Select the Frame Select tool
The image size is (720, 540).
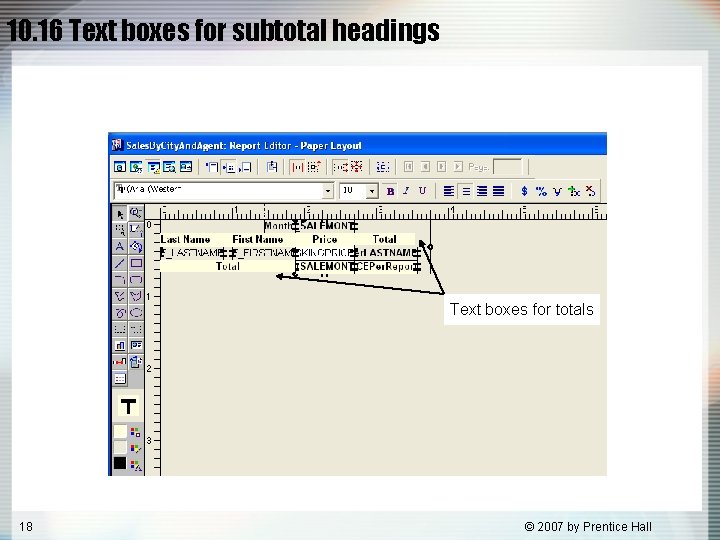pos(120,230)
